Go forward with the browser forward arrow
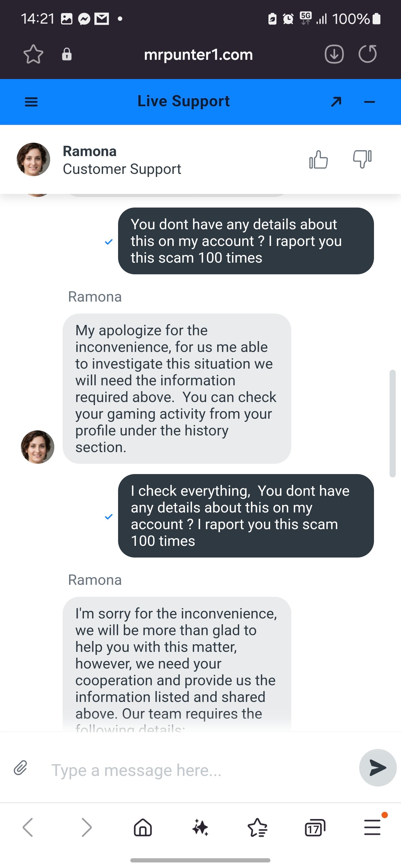The image size is (401, 868). coord(86,827)
